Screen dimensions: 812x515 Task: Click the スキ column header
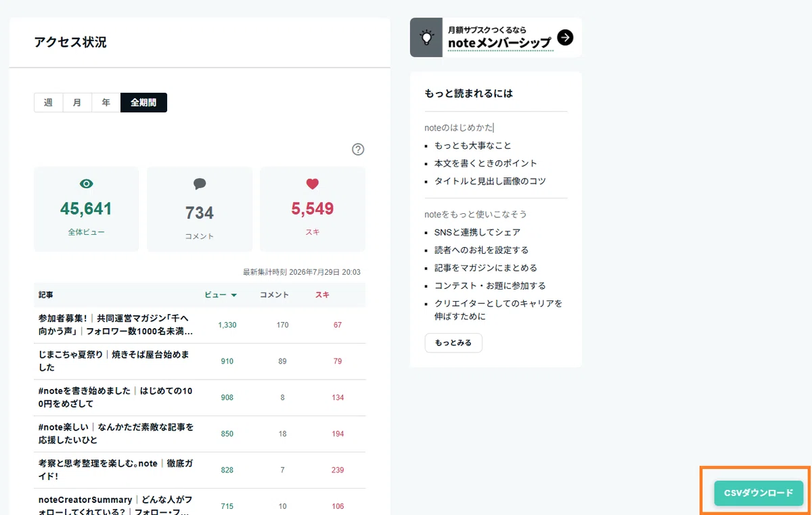tap(323, 295)
